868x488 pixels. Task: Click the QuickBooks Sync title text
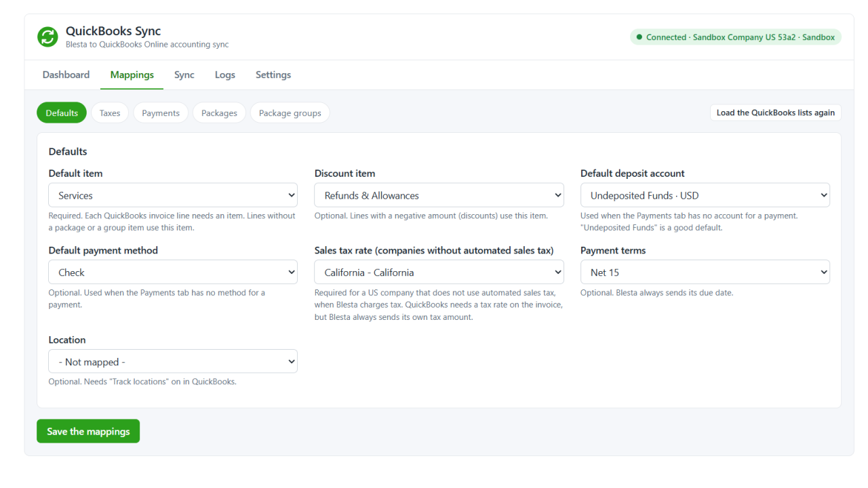[113, 31]
